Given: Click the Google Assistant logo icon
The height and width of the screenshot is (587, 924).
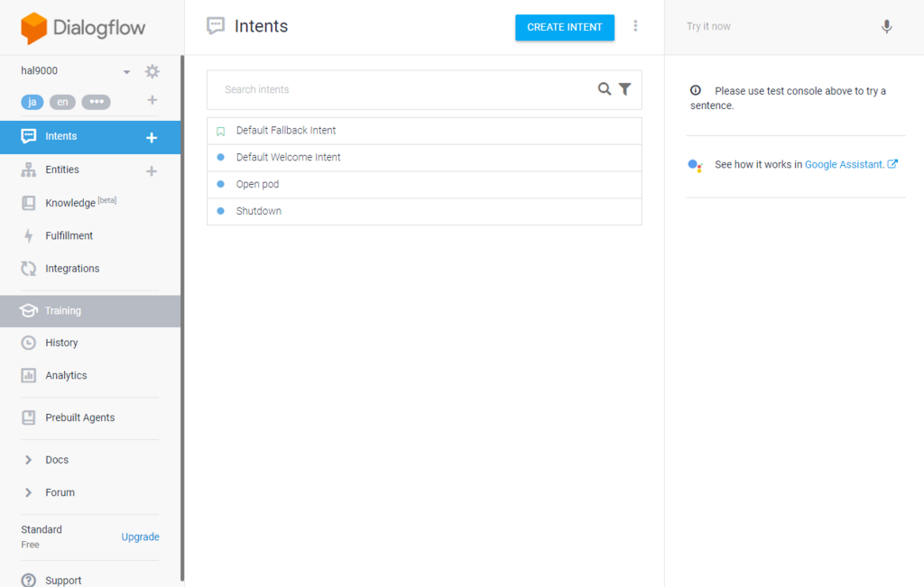Looking at the screenshot, I should tap(696, 165).
